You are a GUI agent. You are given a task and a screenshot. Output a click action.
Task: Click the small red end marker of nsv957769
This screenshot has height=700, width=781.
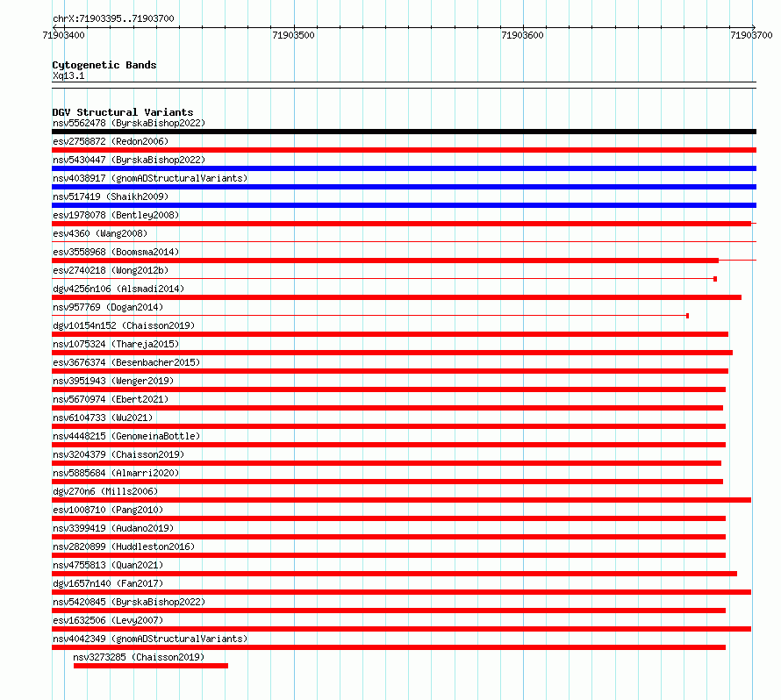(x=687, y=316)
